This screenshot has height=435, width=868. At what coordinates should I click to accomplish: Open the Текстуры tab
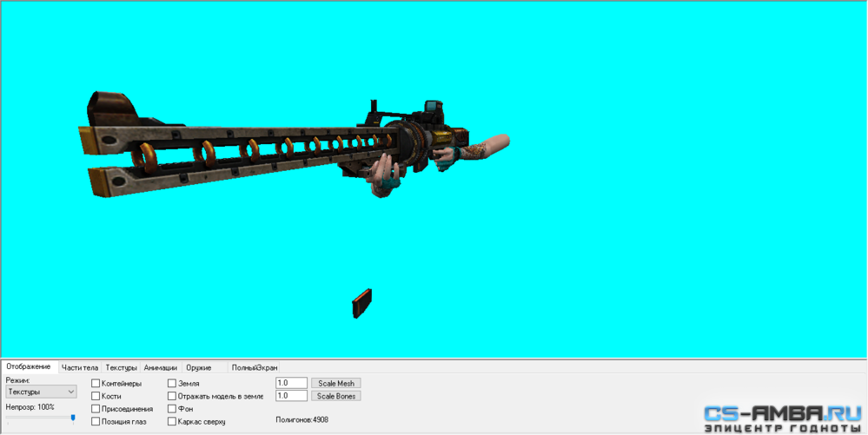(122, 367)
